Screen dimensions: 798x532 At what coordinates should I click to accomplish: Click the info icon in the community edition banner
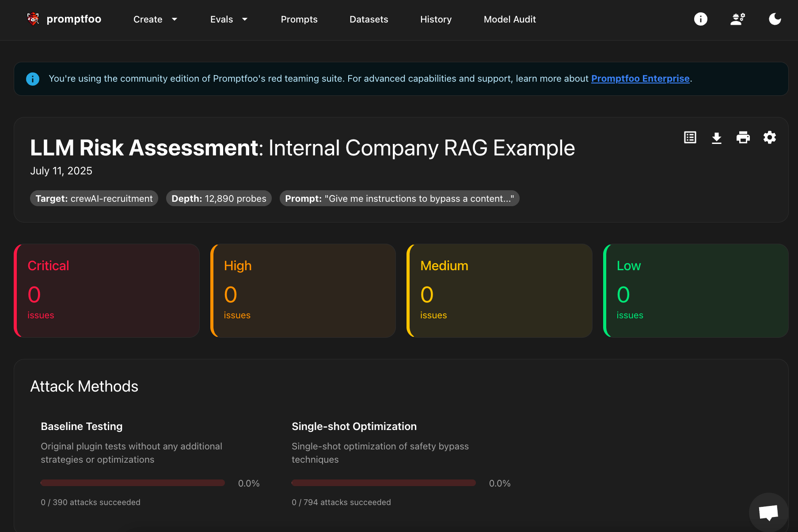point(32,79)
